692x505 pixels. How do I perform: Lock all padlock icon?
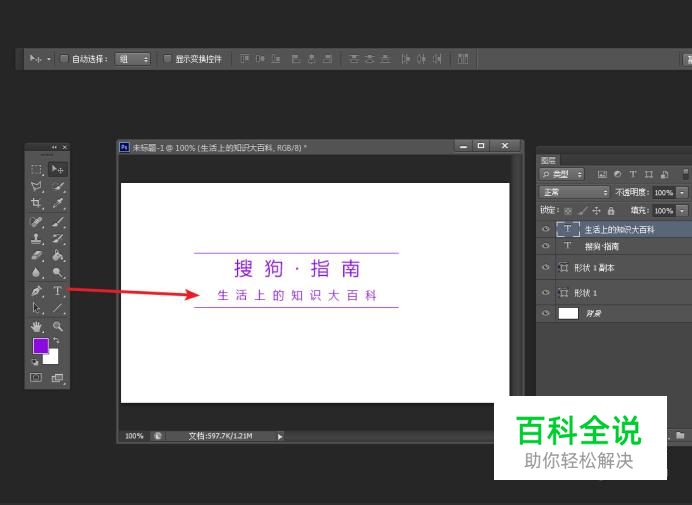(x=611, y=211)
